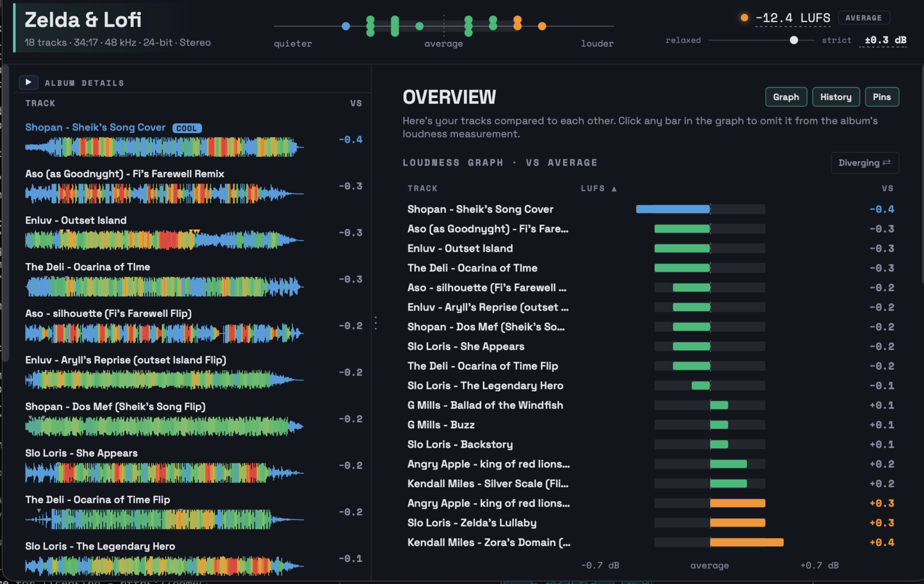The image size is (924, 584).
Task: Open the Graph view
Action: (x=786, y=97)
